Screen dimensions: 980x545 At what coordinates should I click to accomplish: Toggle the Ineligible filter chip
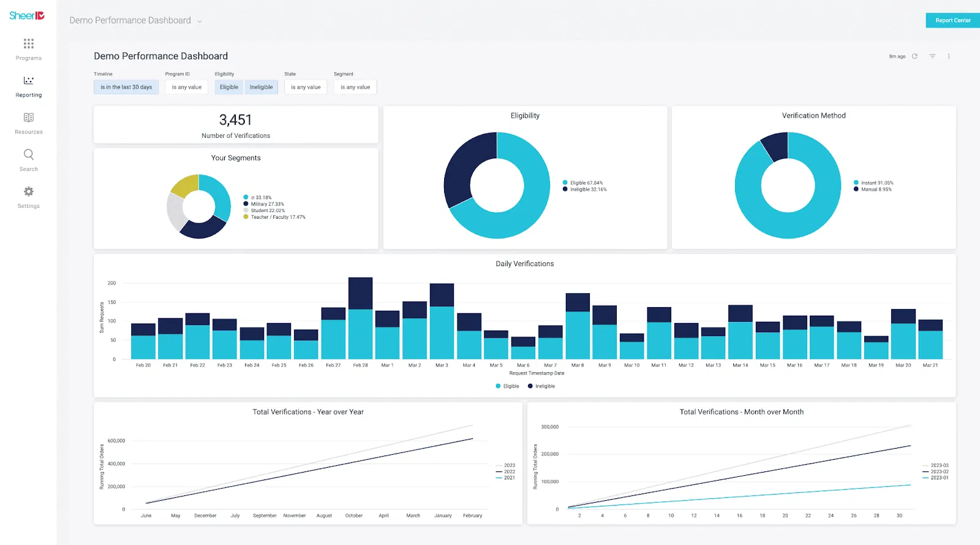pos(261,87)
